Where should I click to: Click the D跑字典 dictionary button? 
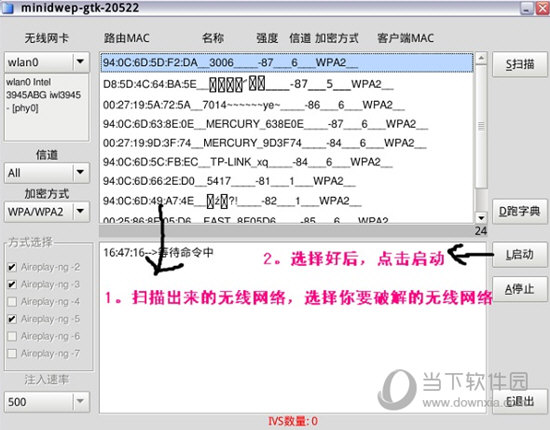pos(519,211)
